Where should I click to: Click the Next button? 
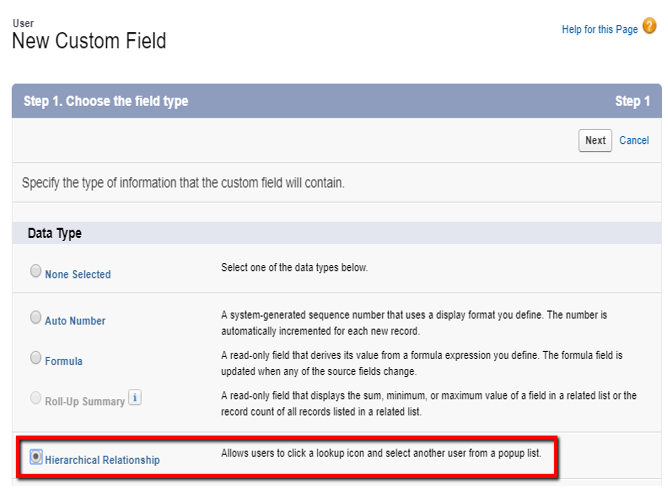coord(595,141)
